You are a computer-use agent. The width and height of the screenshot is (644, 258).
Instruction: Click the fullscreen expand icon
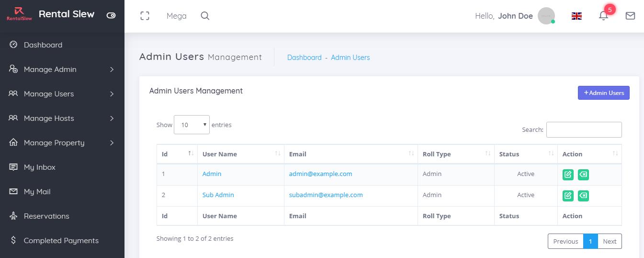[145, 16]
